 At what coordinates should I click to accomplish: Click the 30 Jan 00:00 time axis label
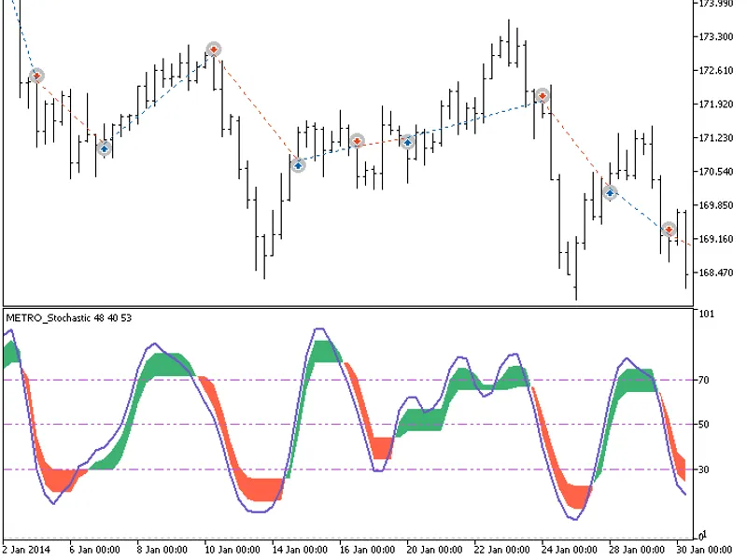(x=704, y=550)
